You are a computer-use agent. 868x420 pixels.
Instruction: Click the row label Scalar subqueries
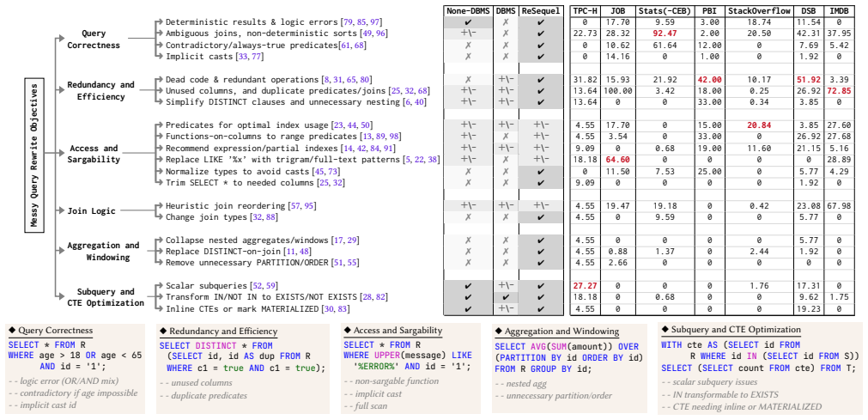(x=206, y=286)
